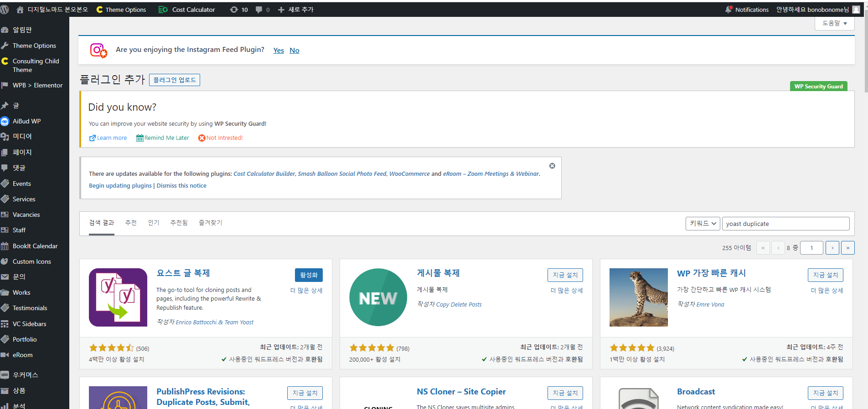Click 새로 추가 in admin bar
The height and width of the screenshot is (409, 868).
295,10
